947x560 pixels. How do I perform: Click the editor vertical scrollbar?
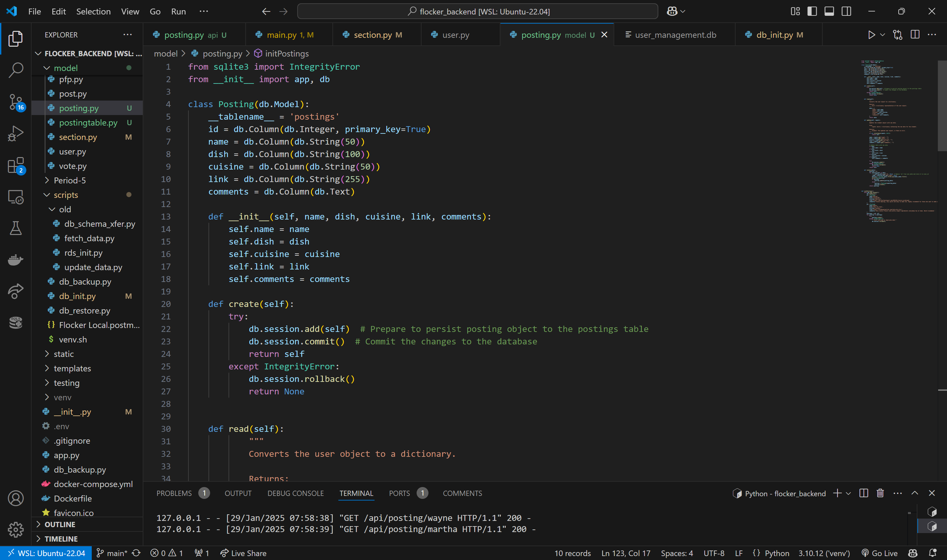coord(942,106)
